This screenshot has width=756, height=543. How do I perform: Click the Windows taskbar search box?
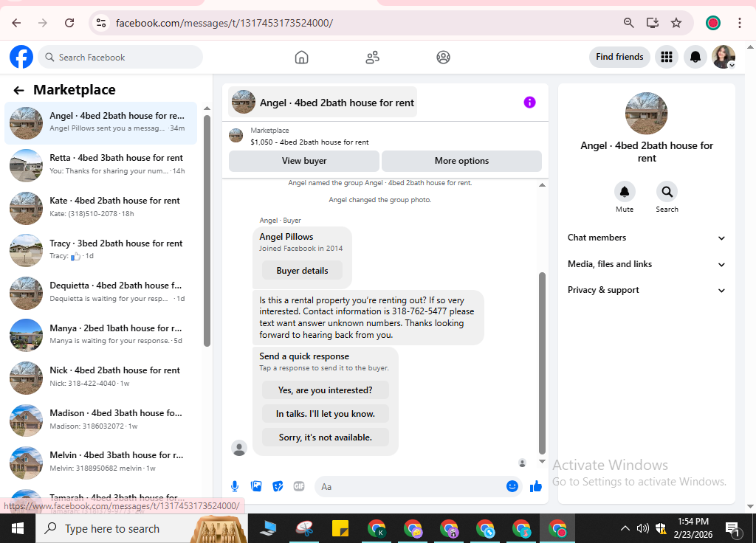142,528
